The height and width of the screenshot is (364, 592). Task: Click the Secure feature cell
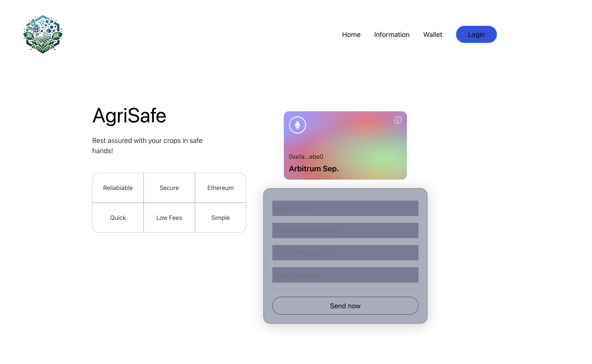pos(169,188)
